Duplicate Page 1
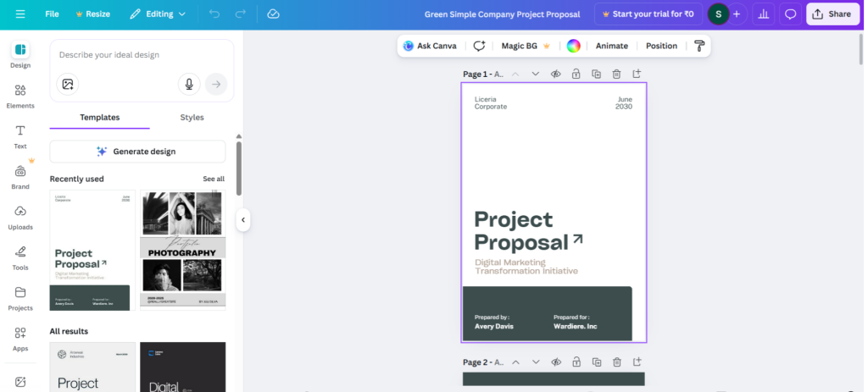The image size is (868, 392). pyautogui.click(x=596, y=75)
